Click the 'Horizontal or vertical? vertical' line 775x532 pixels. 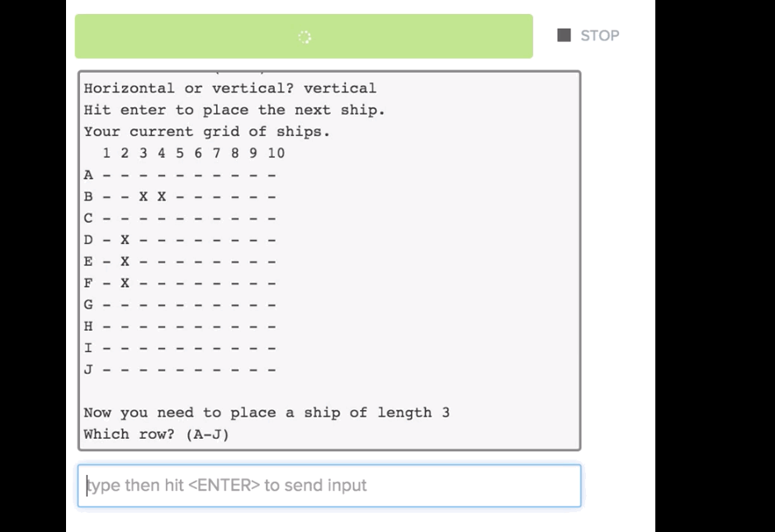229,88
